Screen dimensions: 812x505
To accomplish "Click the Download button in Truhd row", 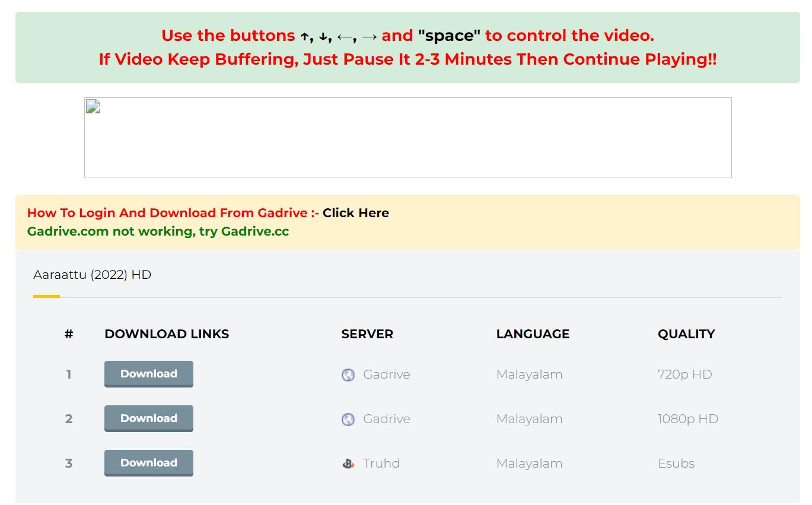I will pos(149,463).
